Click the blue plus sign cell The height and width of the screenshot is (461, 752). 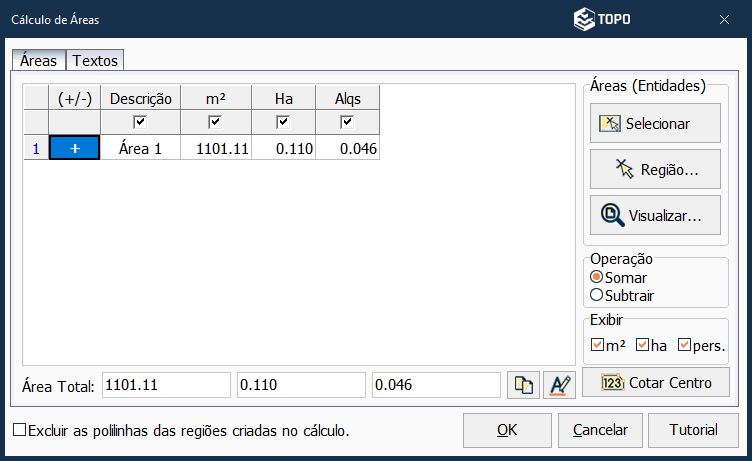[x=74, y=148]
